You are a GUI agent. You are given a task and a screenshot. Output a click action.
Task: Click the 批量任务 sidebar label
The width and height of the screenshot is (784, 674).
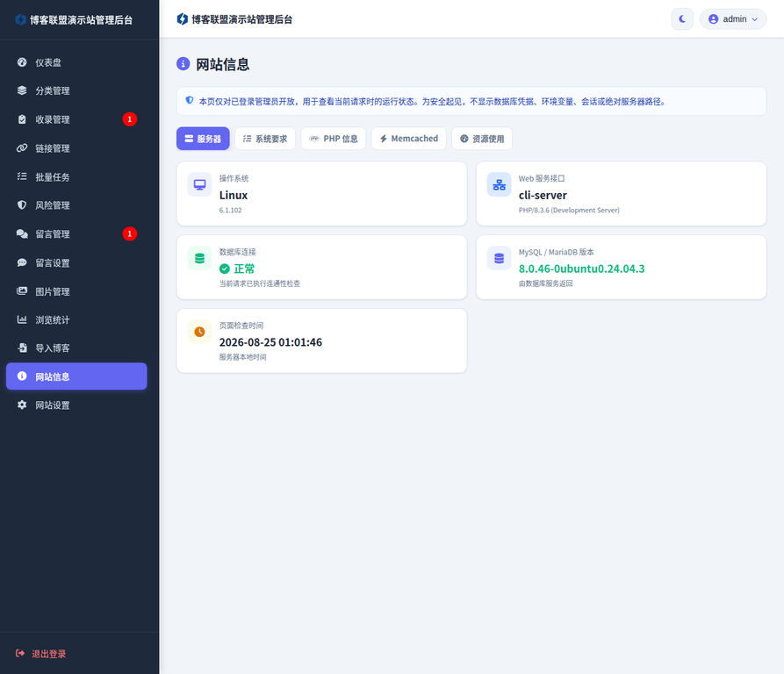(53, 177)
